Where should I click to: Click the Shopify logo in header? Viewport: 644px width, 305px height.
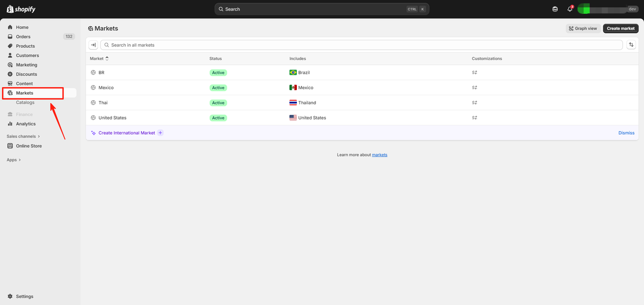coord(21,9)
